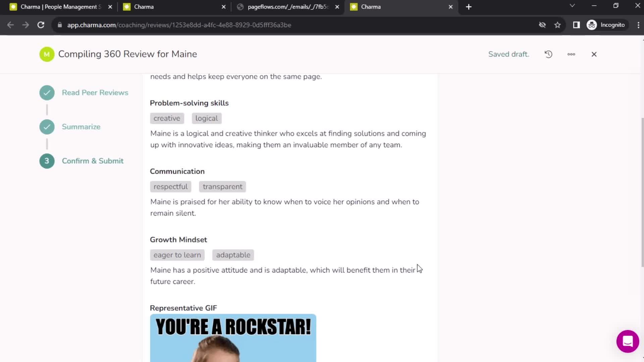Click the logical and creative thinker paragraph
This screenshot has width=644, height=362.
[288, 139]
